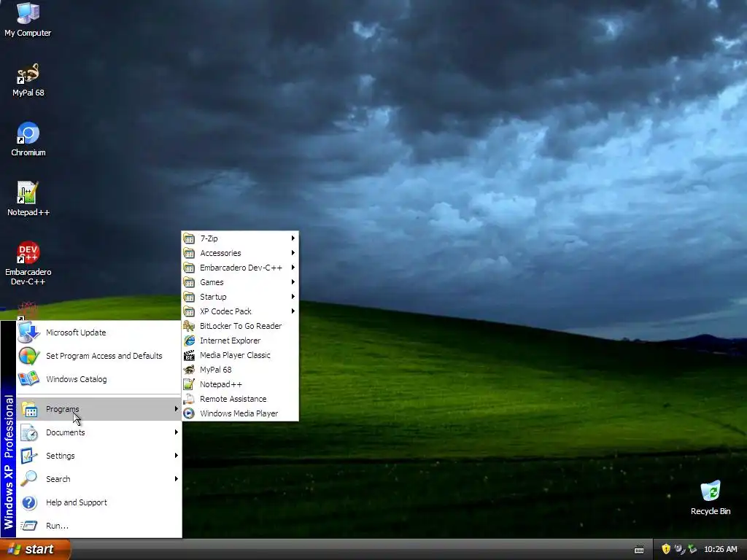Click the highlighted Programs menu item
This screenshot has height=560, width=747.
(99, 409)
